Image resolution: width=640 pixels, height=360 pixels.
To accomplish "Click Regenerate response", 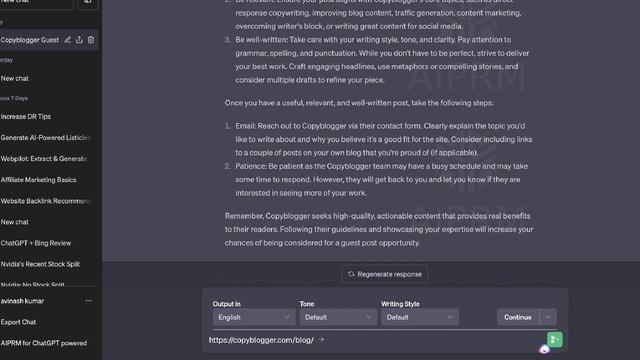I will click(384, 274).
